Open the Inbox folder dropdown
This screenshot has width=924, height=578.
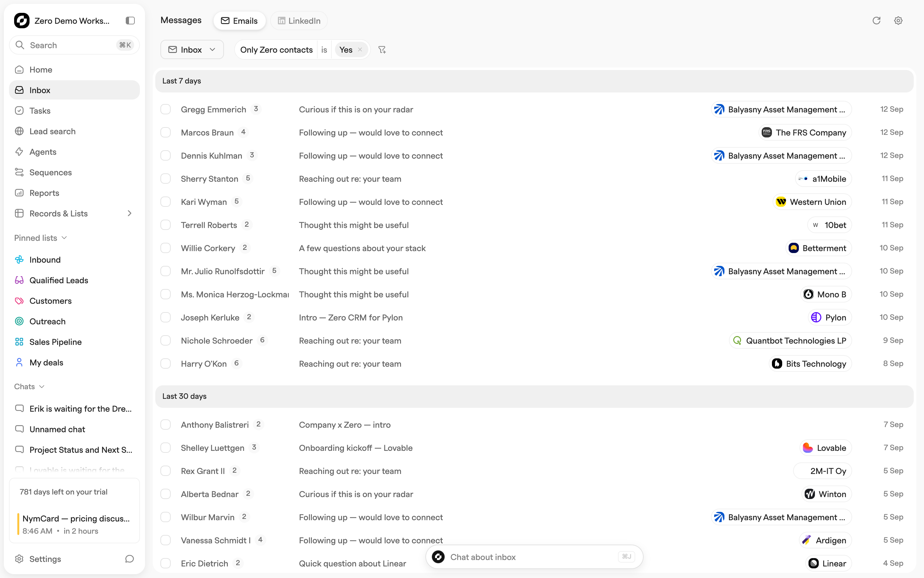pos(192,50)
